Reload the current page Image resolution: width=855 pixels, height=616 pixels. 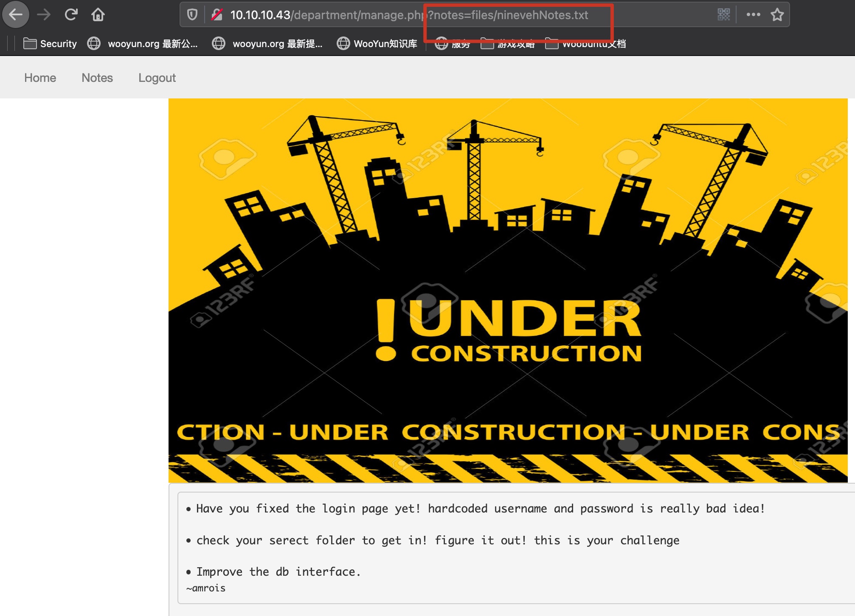click(71, 15)
